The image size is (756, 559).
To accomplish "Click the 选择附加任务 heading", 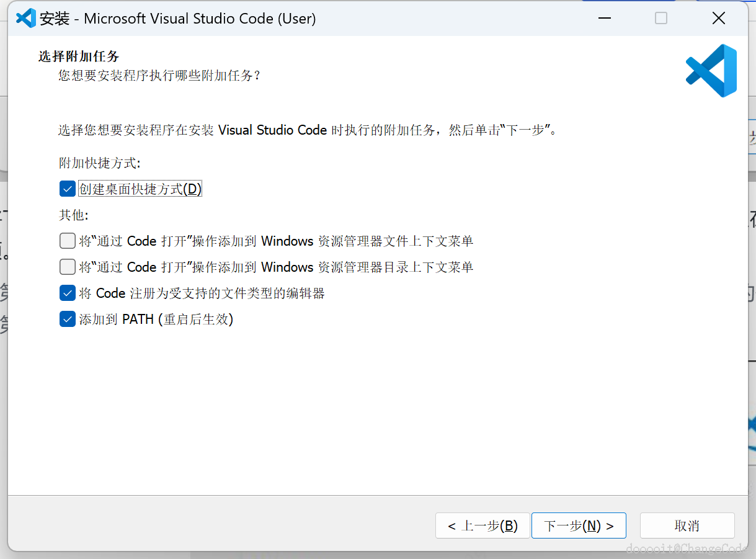I will point(79,56).
